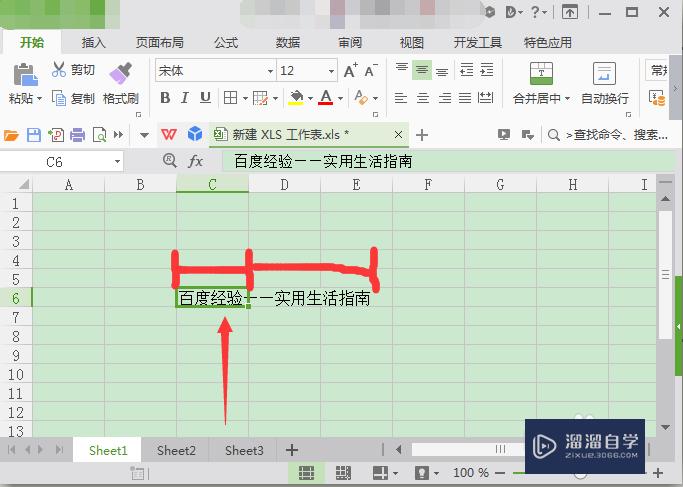The height and width of the screenshot is (487, 683).
Task: Apply red font color
Action: click(326, 98)
